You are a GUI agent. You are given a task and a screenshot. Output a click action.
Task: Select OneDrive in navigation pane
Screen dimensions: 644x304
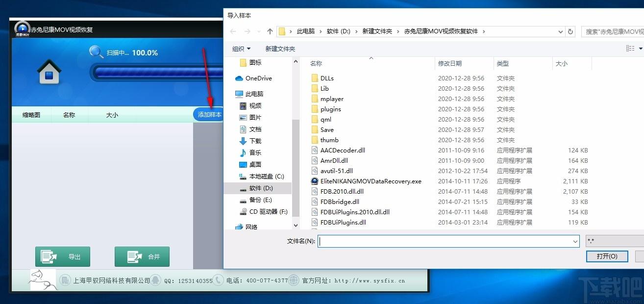(253, 78)
